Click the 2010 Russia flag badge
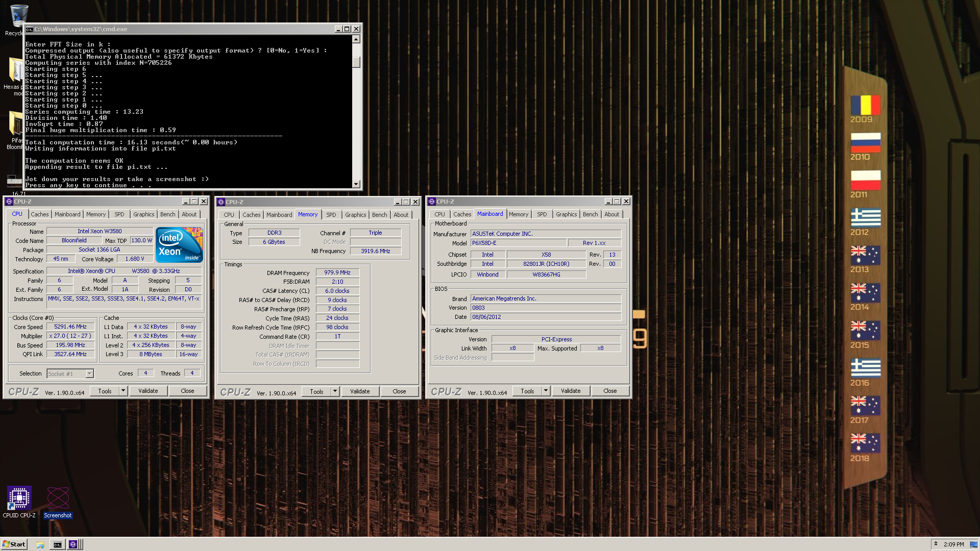 (x=865, y=143)
